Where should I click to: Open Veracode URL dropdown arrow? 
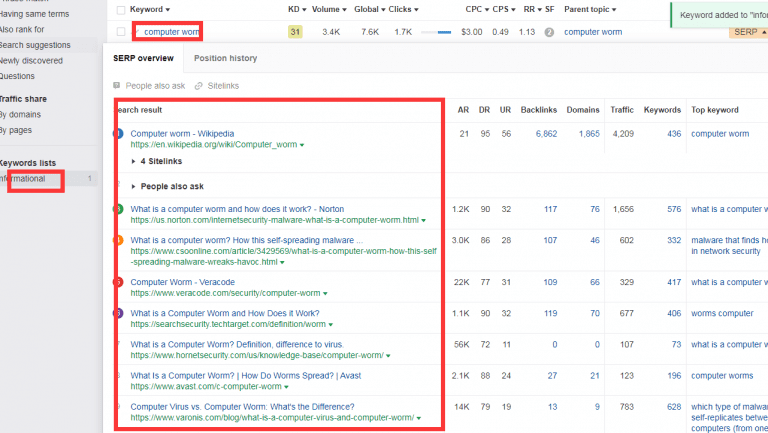click(x=325, y=293)
